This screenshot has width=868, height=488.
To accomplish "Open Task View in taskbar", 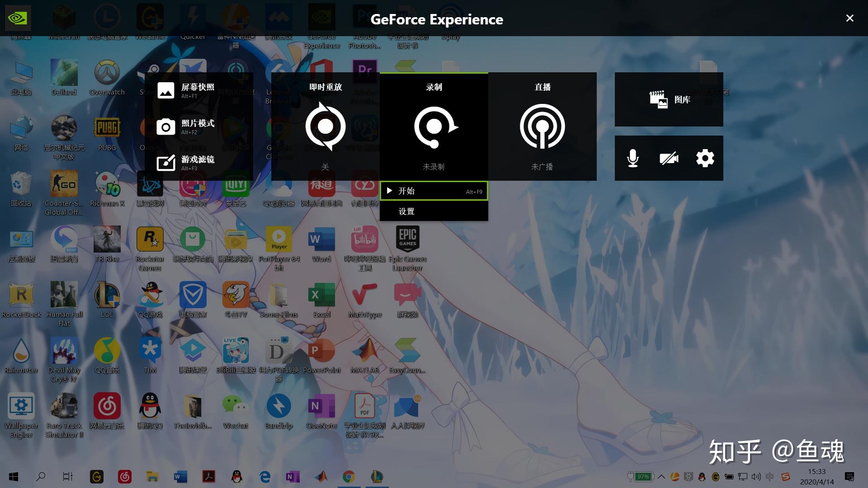I will [x=67, y=477].
